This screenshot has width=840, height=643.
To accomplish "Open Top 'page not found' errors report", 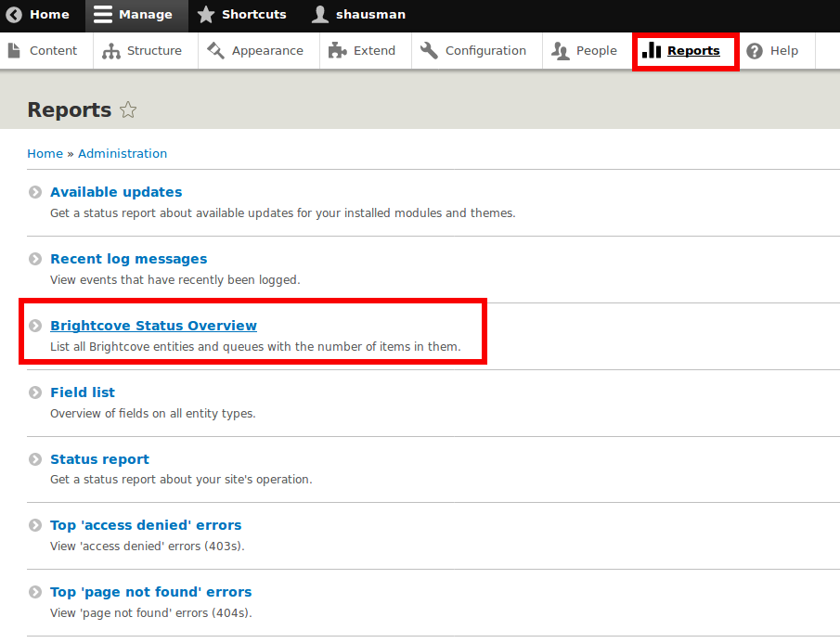I will (x=150, y=591).
